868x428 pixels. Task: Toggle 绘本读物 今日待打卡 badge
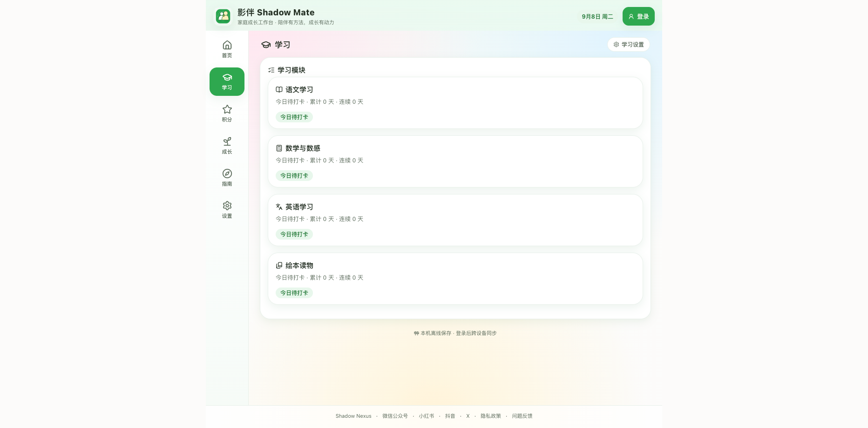coord(294,293)
